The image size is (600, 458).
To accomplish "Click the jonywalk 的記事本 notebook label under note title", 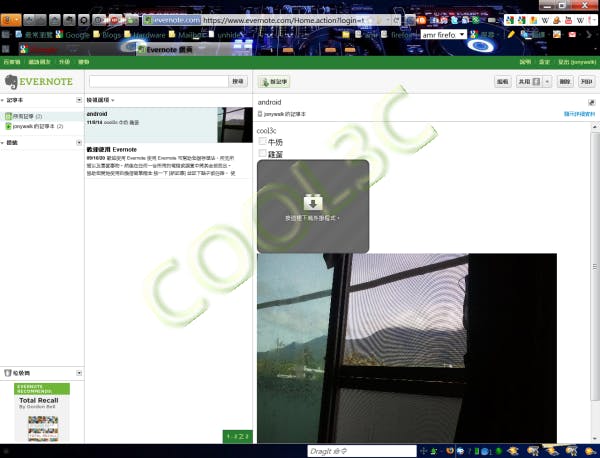I will coord(282,114).
